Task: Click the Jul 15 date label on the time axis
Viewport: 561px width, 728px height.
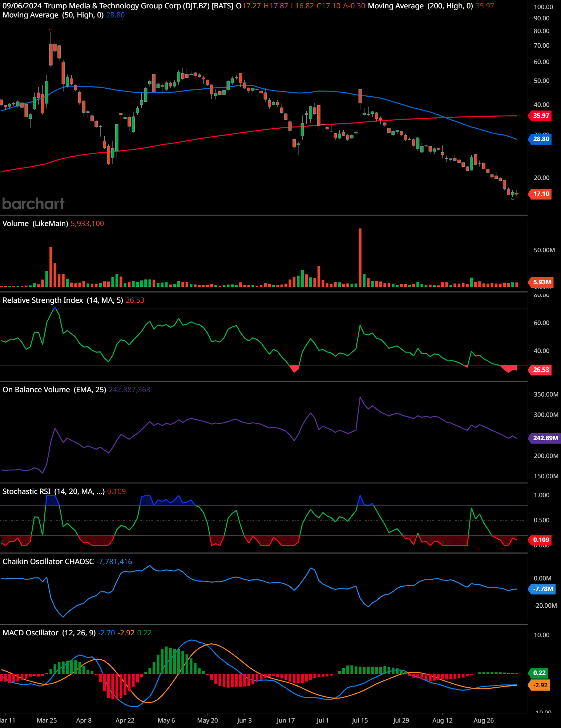Action: (x=360, y=720)
